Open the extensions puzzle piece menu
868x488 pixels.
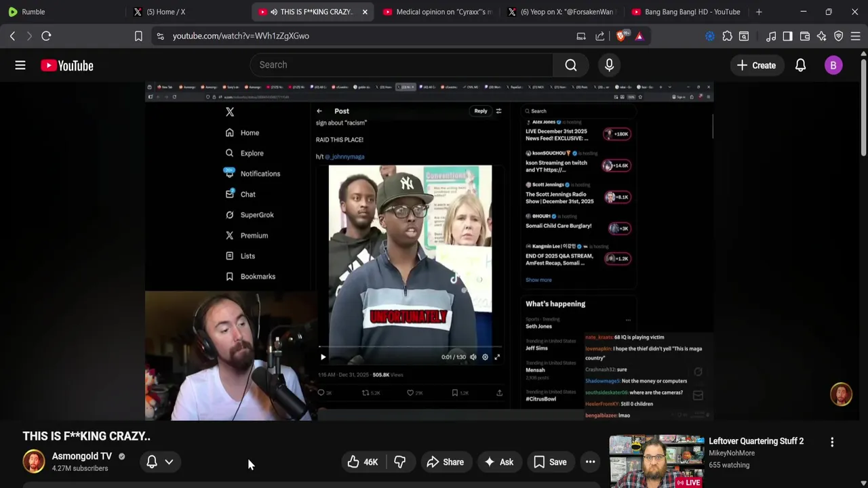(x=727, y=36)
